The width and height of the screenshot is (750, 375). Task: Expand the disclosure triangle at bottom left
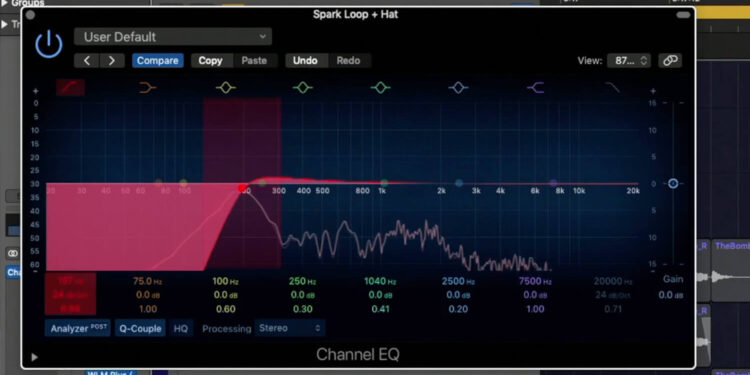pyautogui.click(x=34, y=357)
